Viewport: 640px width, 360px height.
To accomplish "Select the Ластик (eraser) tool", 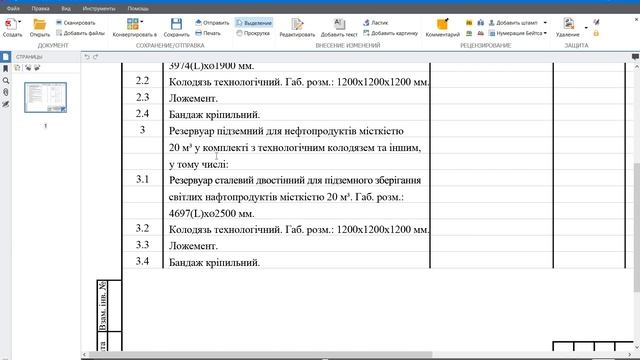I will click(x=376, y=23).
